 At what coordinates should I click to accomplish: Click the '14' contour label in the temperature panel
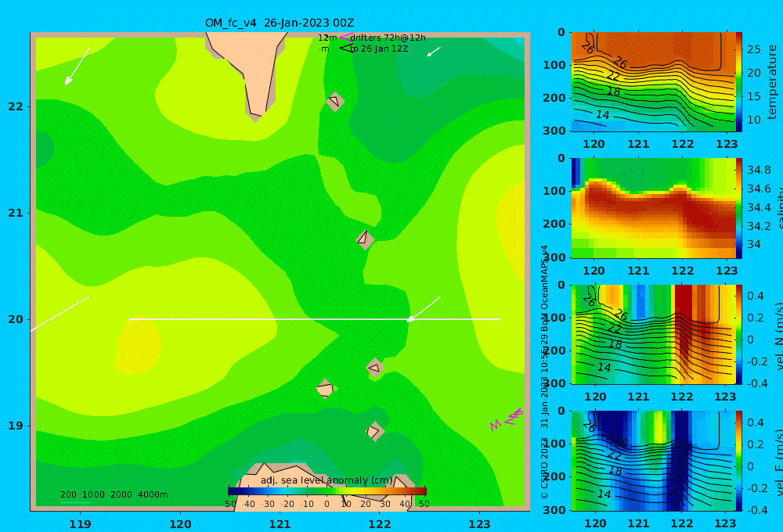pos(602,115)
